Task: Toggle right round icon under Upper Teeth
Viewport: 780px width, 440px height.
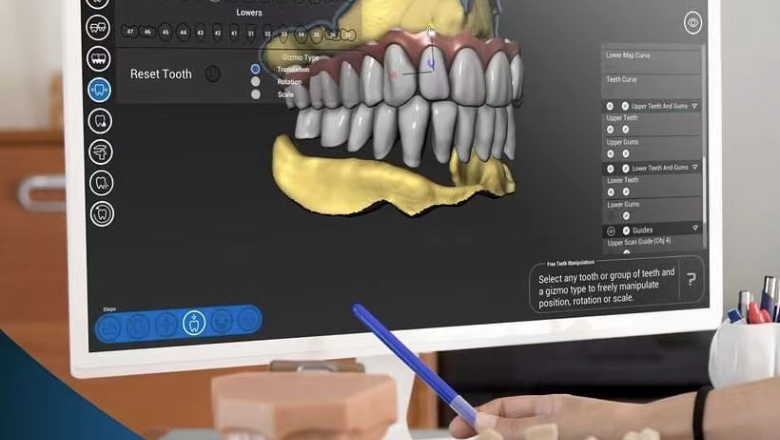Action: (626, 129)
